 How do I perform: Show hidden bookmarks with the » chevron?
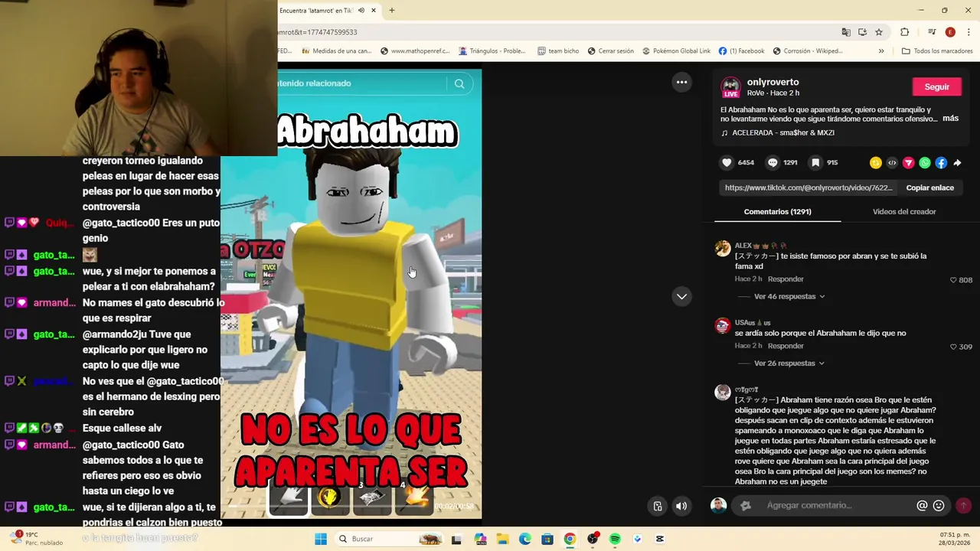click(881, 51)
